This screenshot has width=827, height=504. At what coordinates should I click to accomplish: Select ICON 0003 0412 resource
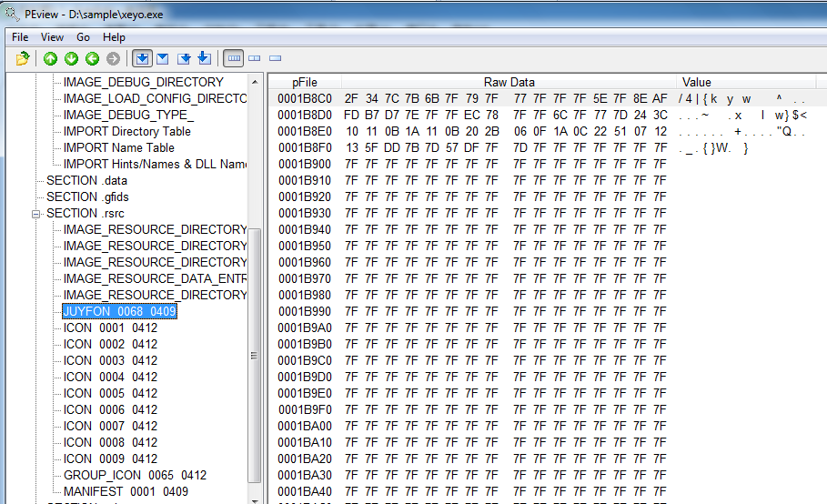point(110,360)
